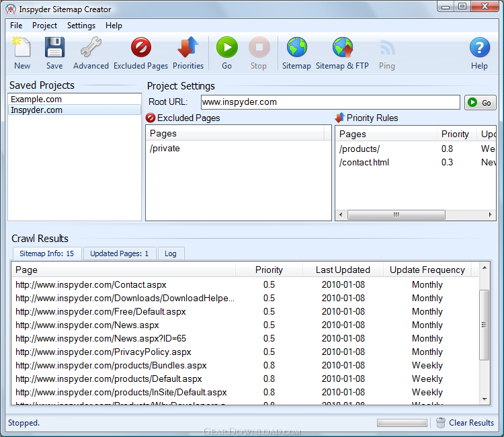
Task: Select the products/Default.aspx result row
Action: (245, 379)
